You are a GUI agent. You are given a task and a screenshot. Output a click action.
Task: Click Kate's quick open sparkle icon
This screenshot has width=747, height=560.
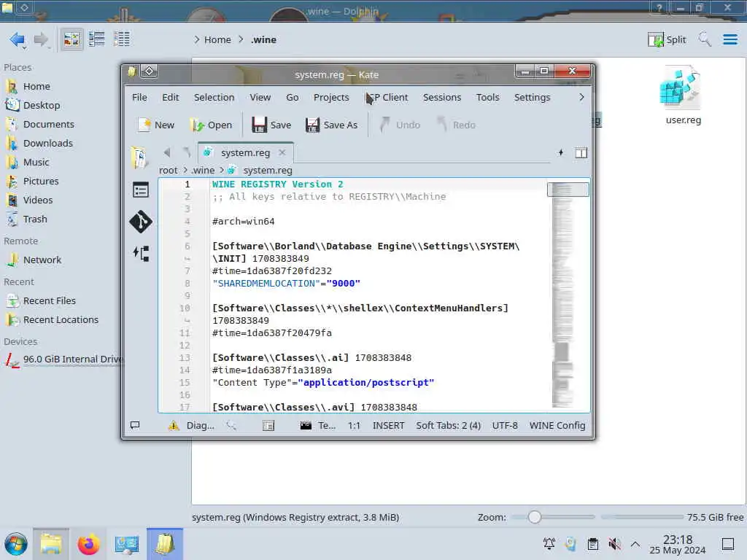pyautogui.click(x=561, y=152)
